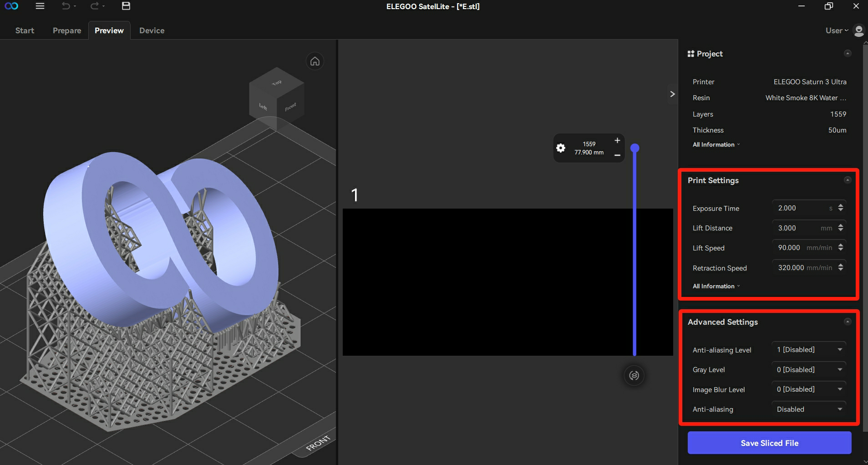
Task: Click printer name ELEGOO Saturn 3 Ultra
Action: click(810, 82)
